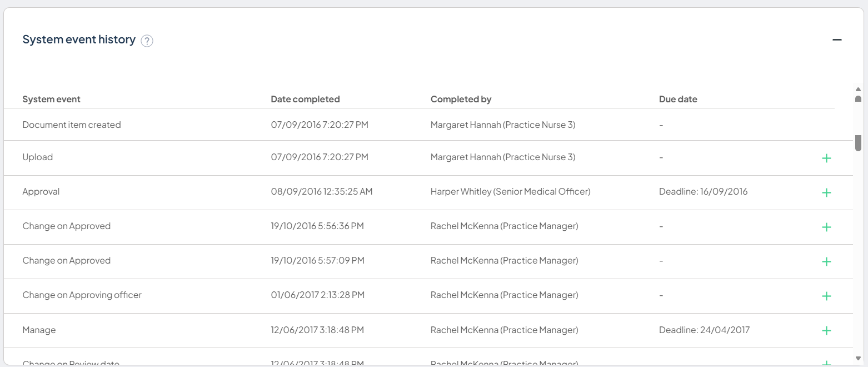Click Rachel McKenna in Change on Approving officer row
Viewport: 868px width, 367px height.
(505, 295)
